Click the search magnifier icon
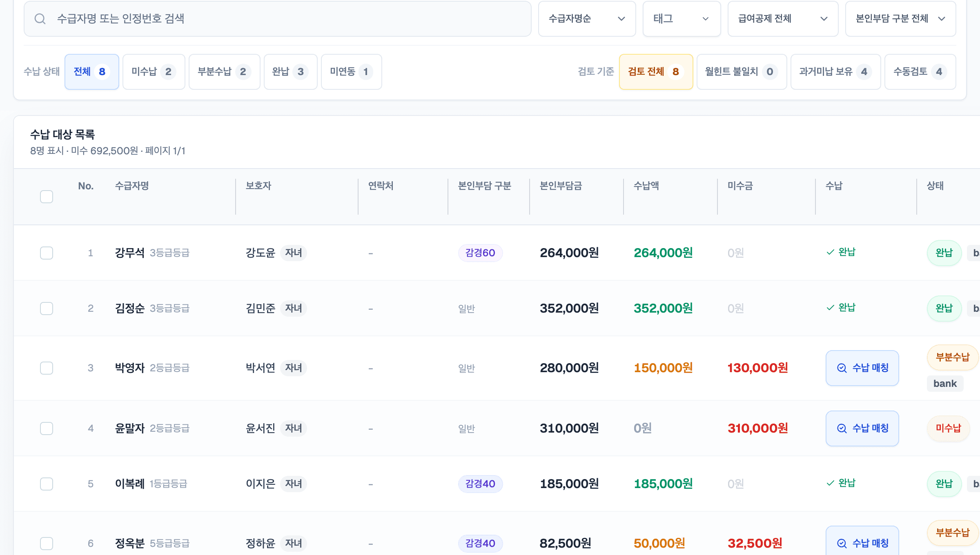The image size is (980, 555). (40, 19)
